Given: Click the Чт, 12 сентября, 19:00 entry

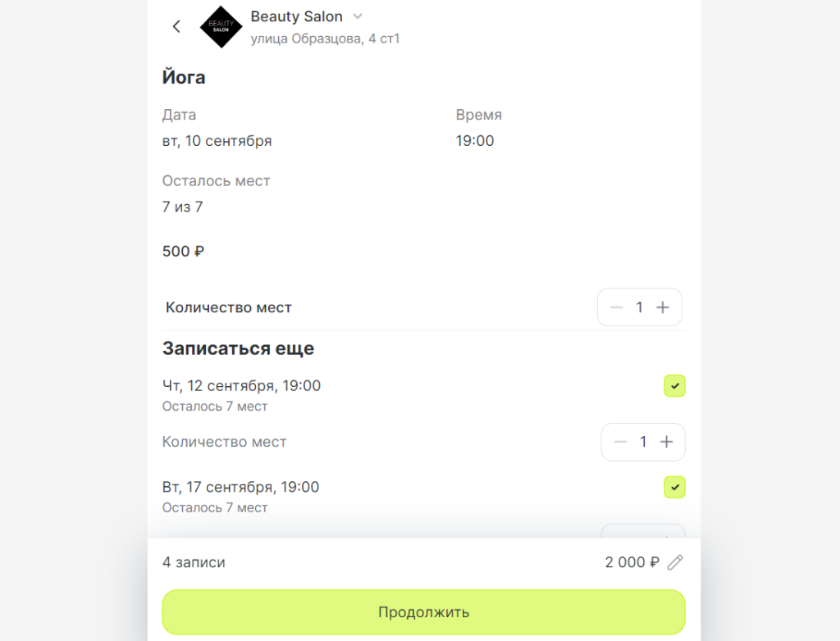Looking at the screenshot, I should (242, 385).
